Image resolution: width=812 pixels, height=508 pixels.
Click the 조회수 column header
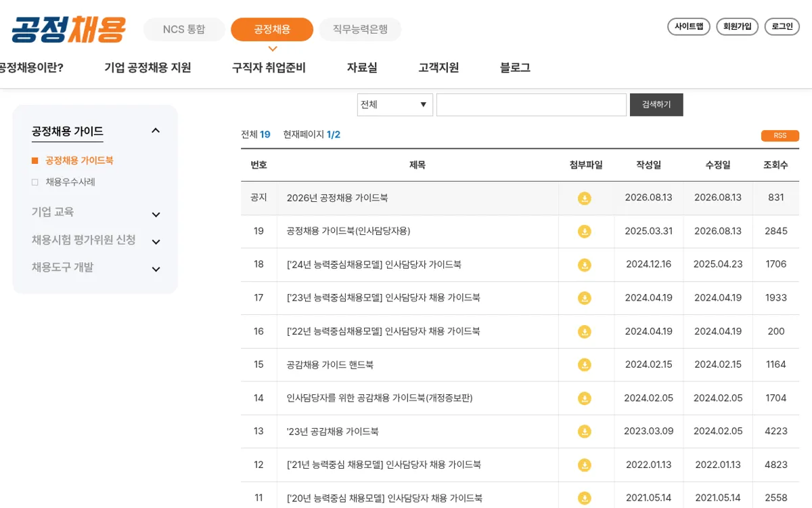(x=775, y=165)
